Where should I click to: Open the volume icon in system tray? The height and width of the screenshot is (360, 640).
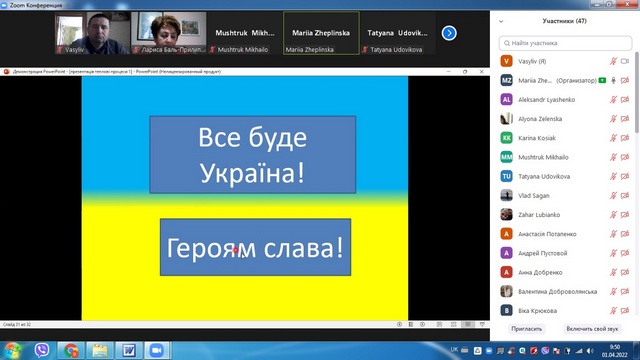pyautogui.click(x=590, y=351)
